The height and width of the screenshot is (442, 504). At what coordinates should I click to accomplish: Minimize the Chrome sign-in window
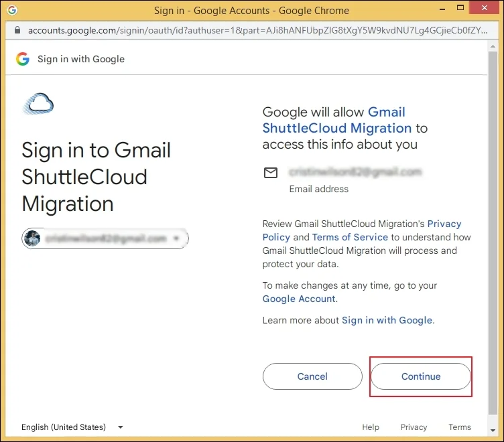442,9
